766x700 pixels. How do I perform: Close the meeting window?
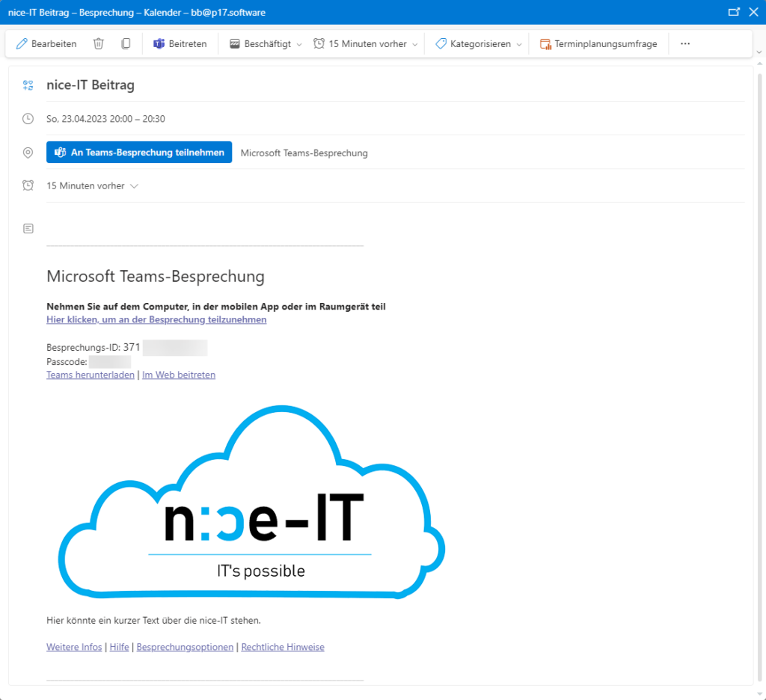pyautogui.click(x=754, y=12)
